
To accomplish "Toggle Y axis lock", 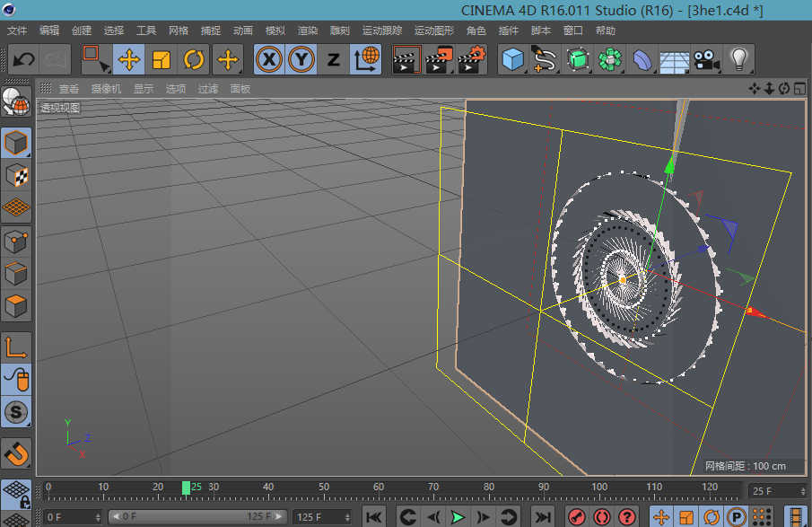I will pos(301,60).
